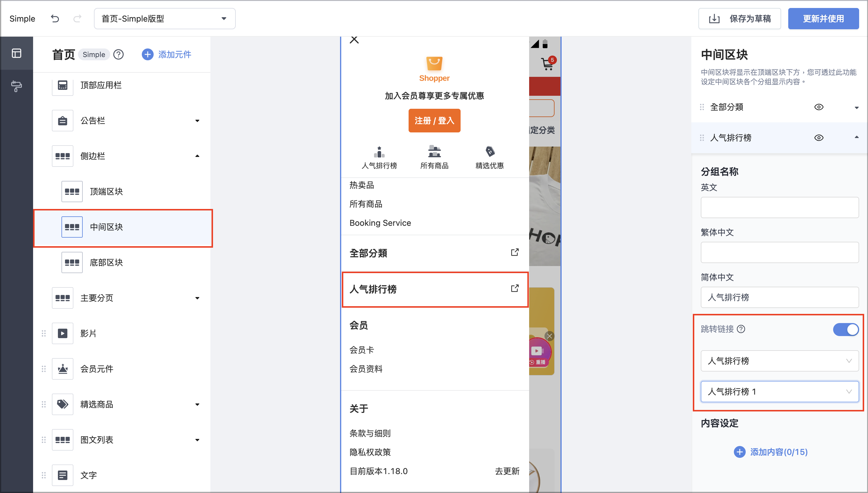
Task: Expand the 公告栏 section arrow
Action: pos(197,121)
